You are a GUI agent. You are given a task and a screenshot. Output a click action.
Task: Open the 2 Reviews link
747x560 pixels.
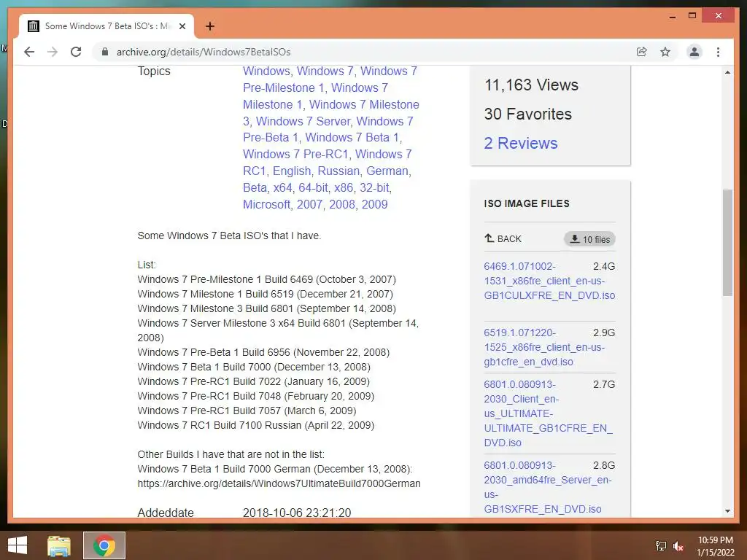click(521, 144)
